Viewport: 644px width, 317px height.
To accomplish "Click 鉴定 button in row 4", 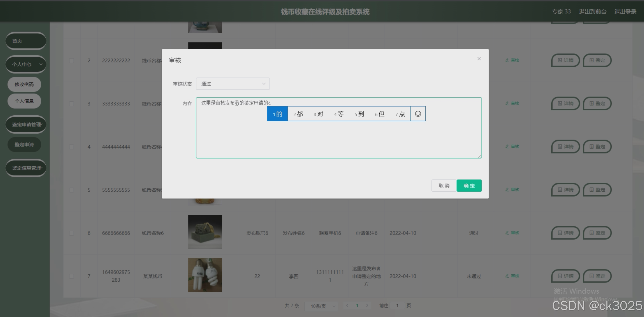I will point(597,147).
